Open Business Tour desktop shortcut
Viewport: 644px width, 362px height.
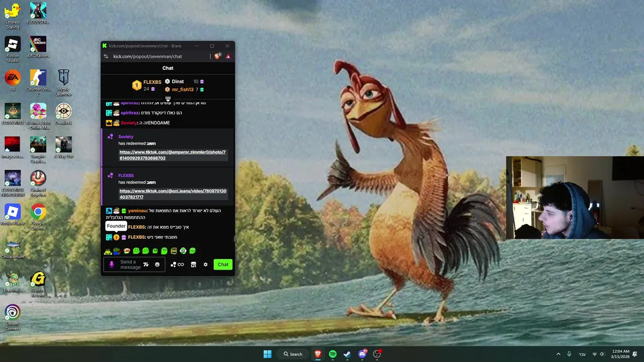point(38,117)
